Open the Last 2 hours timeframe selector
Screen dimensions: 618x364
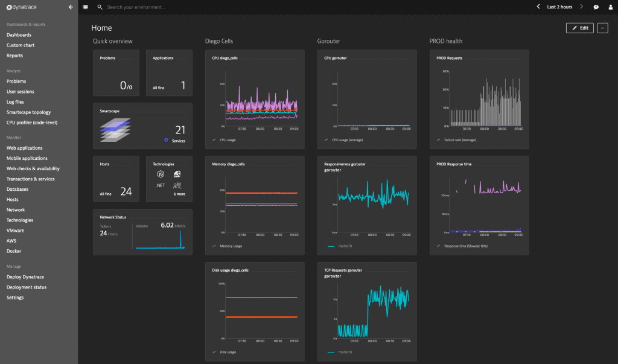pos(559,7)
